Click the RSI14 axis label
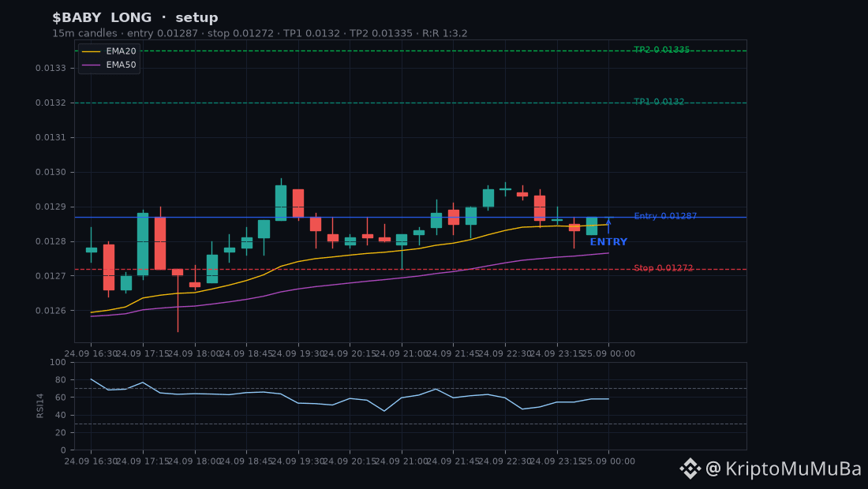Screen dimensions: 868x489 [40, 405]
